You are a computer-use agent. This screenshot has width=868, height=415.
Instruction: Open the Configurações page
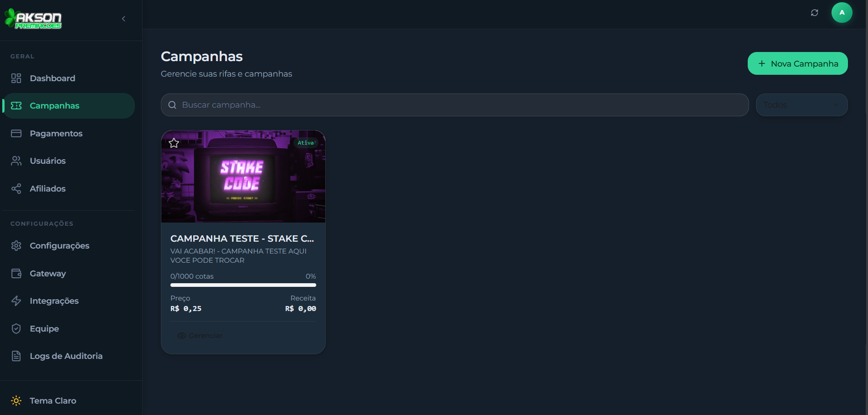click(68, 246)
